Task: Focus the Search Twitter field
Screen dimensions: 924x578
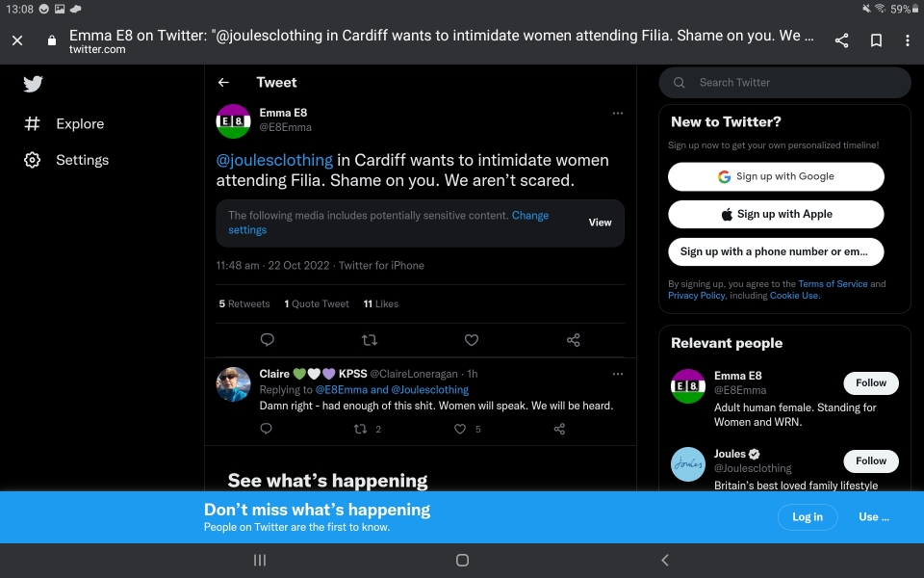Action: coord(785,83)
